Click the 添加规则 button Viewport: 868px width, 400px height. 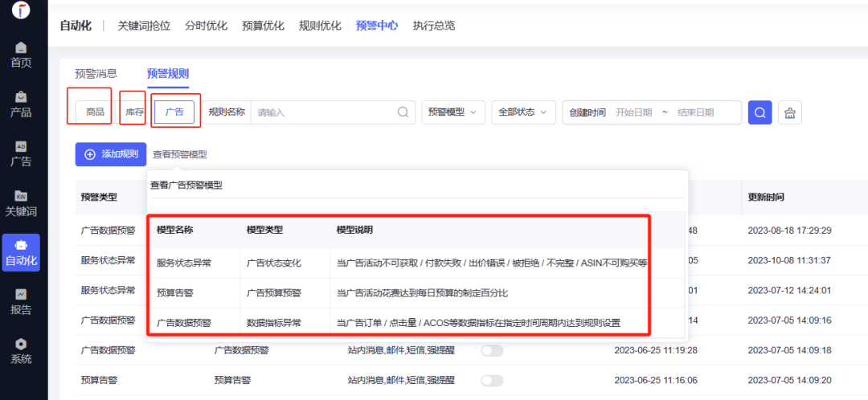point(111,154)
